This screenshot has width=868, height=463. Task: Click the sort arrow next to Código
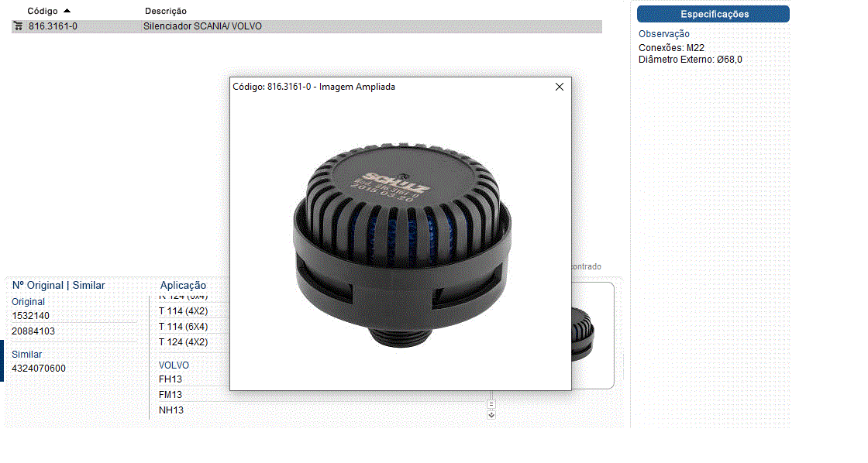pos(67,11)
